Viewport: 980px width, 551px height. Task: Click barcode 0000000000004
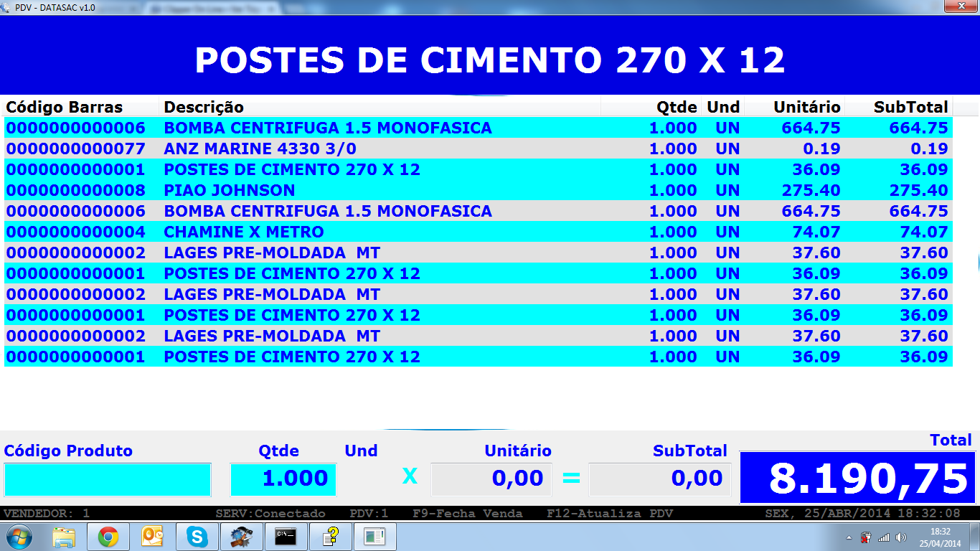[75, 232]
